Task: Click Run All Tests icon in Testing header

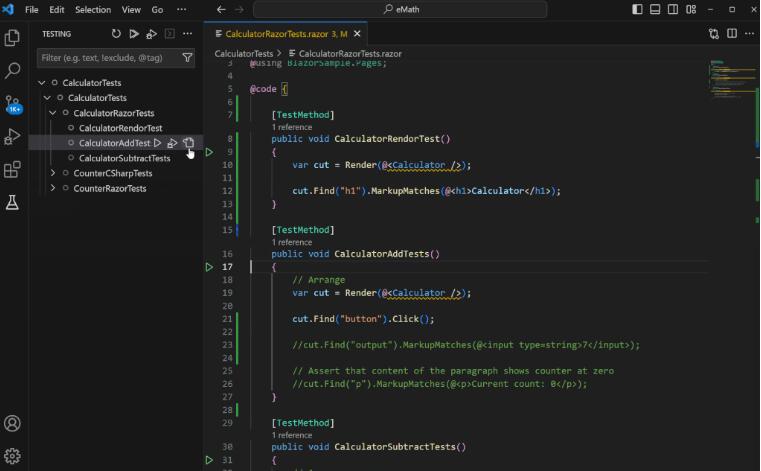Action: [x=134, y=33]
